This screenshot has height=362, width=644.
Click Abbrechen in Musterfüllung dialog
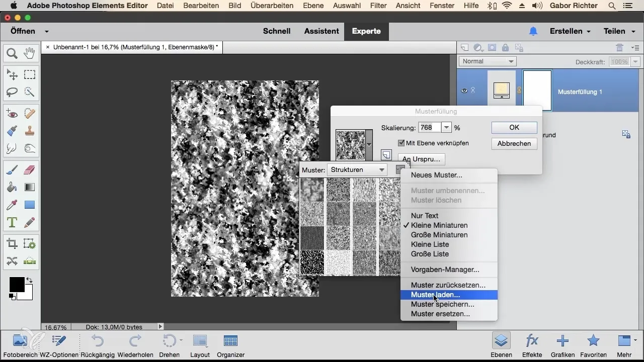click(x=514, y=144)
